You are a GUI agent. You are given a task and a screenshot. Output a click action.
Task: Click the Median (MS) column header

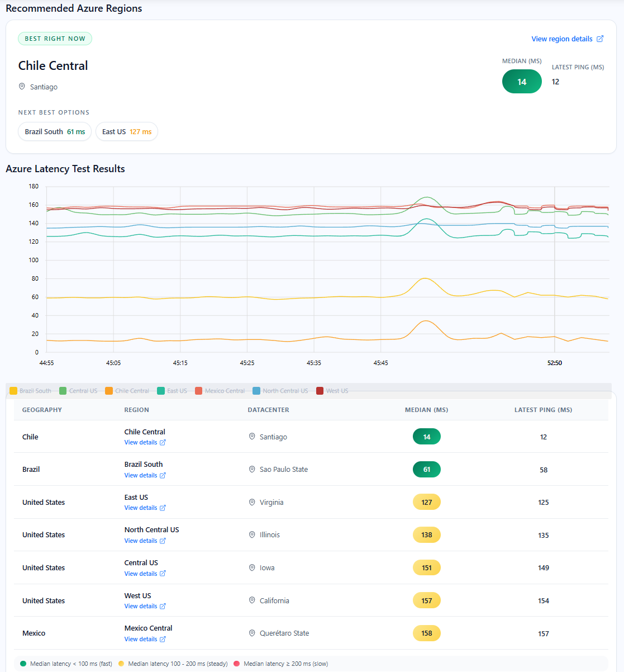(426, 410)
